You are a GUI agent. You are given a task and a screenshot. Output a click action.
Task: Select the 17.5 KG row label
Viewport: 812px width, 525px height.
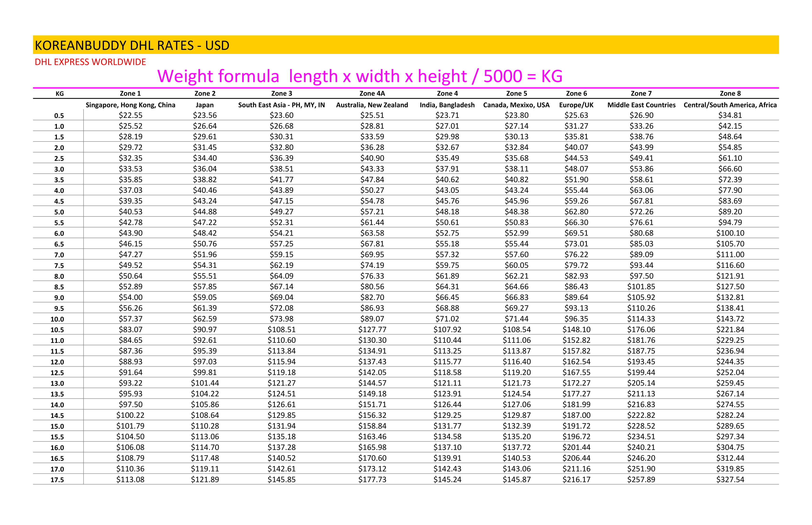coord(57,480)
